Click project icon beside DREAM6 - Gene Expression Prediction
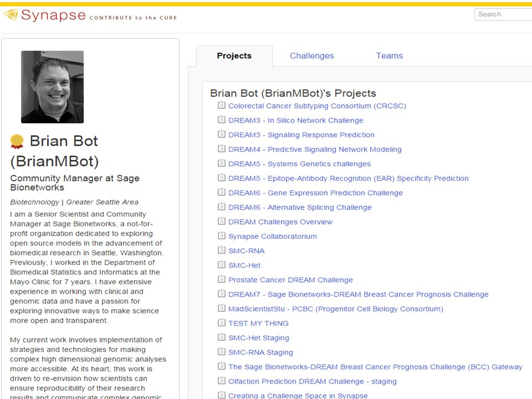This screenshot has width=532, height=399. coord(221,192)
